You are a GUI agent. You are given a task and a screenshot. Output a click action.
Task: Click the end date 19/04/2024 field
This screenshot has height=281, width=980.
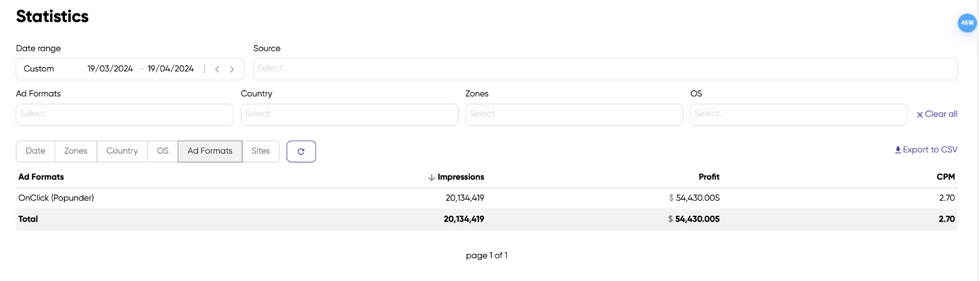click(x=171, y=69)
